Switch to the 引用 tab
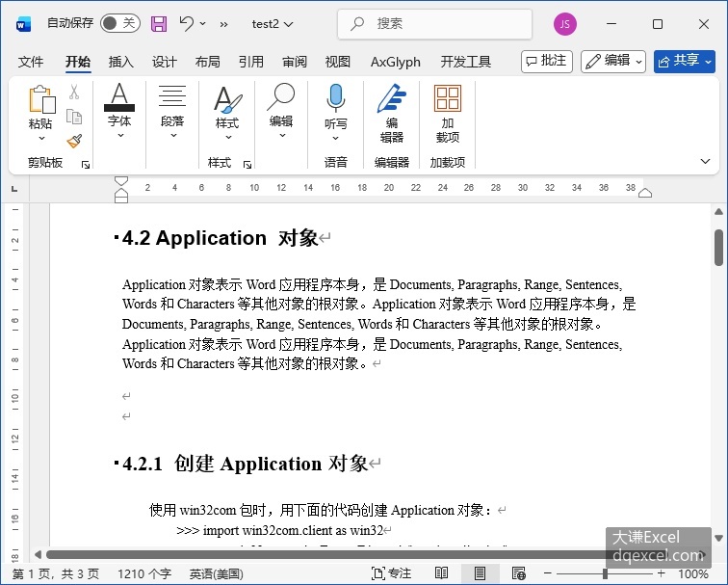Image resolution: width=728 pixels, height=585 pixels. coord(250,62)
